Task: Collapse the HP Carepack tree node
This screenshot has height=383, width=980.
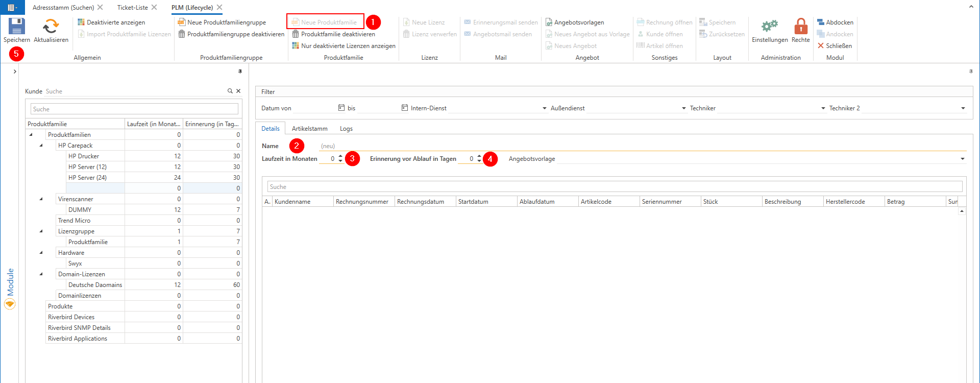Action: point(41,146)
